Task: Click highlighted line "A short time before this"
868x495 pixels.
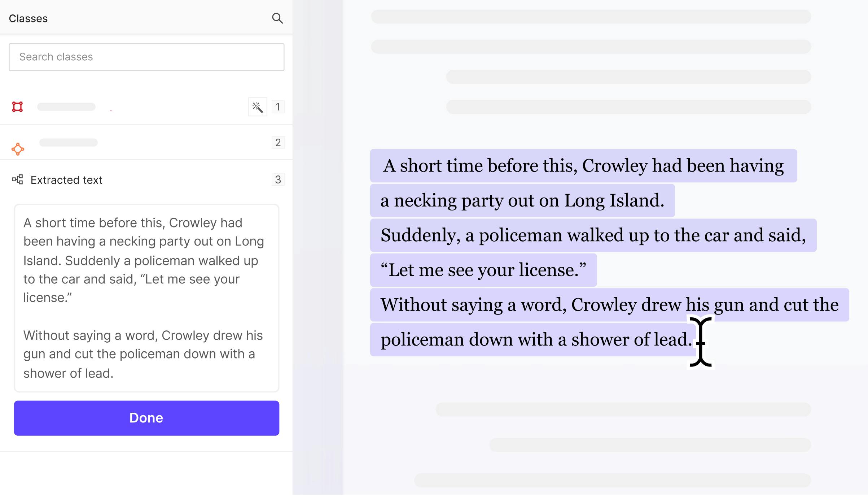Action: click(583, 166)
